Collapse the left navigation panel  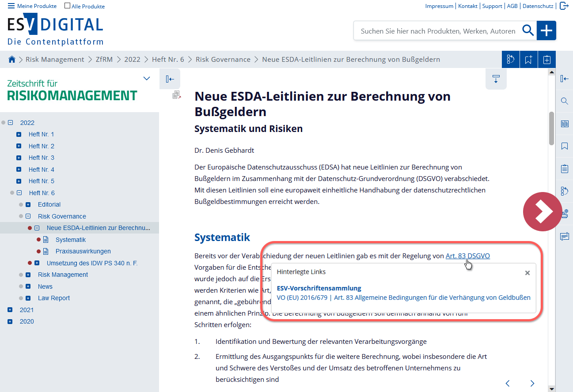(170, 79)
